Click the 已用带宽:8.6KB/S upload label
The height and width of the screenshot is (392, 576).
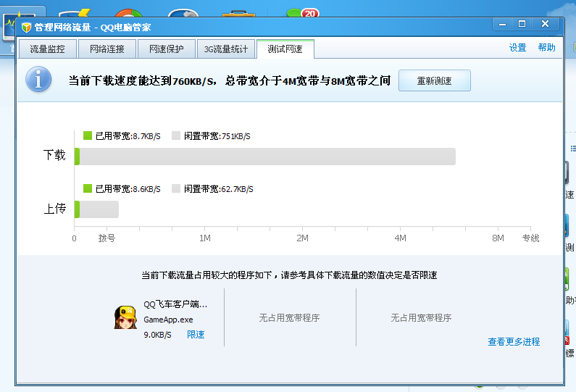coord(128,189)
